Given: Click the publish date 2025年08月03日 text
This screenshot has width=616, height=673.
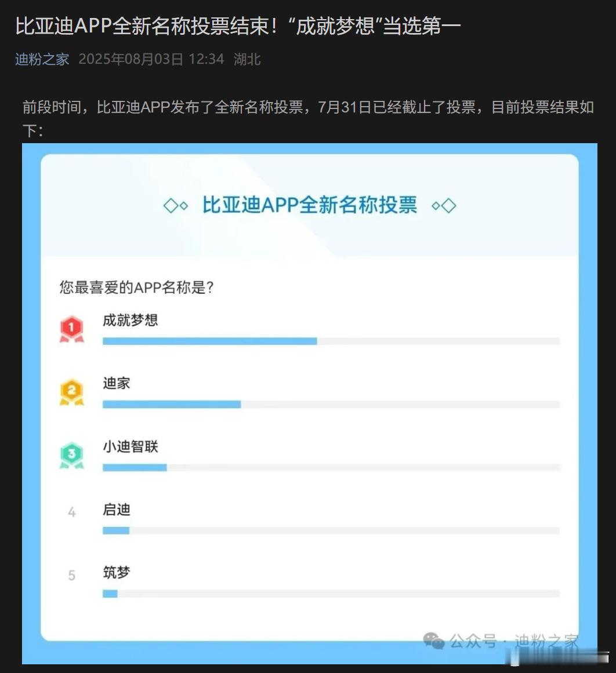Looking at the screenshot, I should point(131,59).
